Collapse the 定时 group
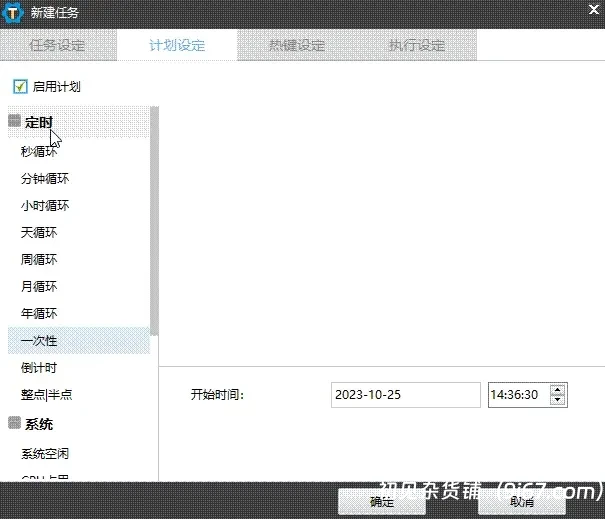The height and width of the screenshot is (519, 605). pyautogui.click(x=14, y=121)
